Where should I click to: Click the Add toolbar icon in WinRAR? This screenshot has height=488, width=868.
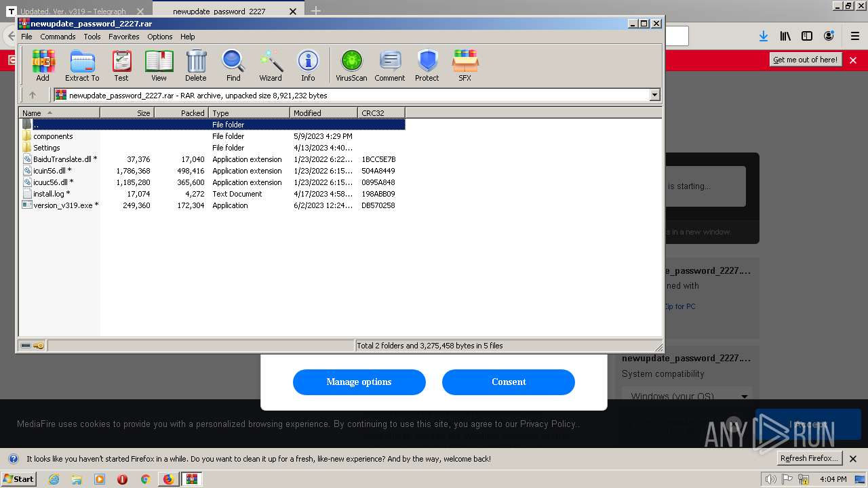pos(43,65)
